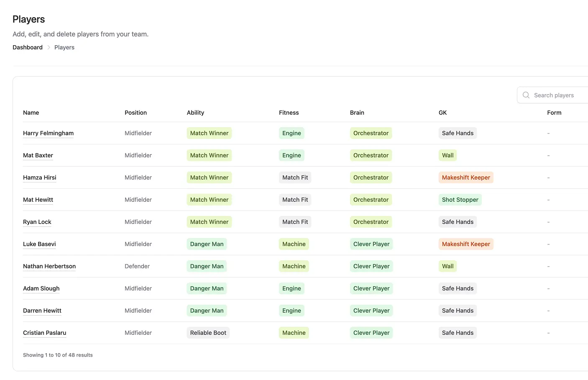
Task: Click the Position column header
Action: point(135,113)
